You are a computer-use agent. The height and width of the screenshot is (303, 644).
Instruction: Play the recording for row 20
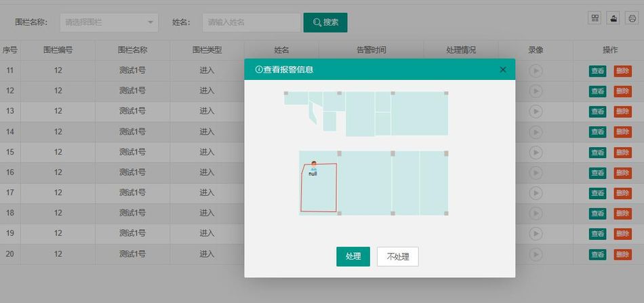[x=536, y=254]
